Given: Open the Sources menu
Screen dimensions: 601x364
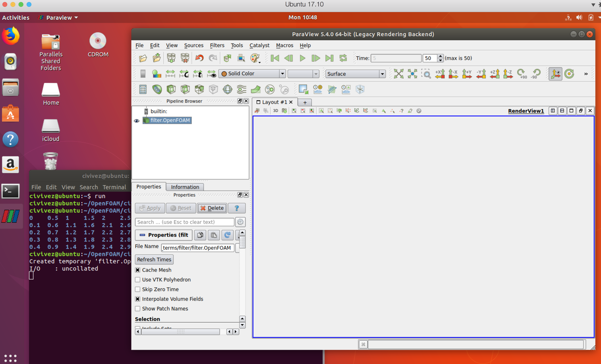Looking at the screenshot, I should (194, 45).
